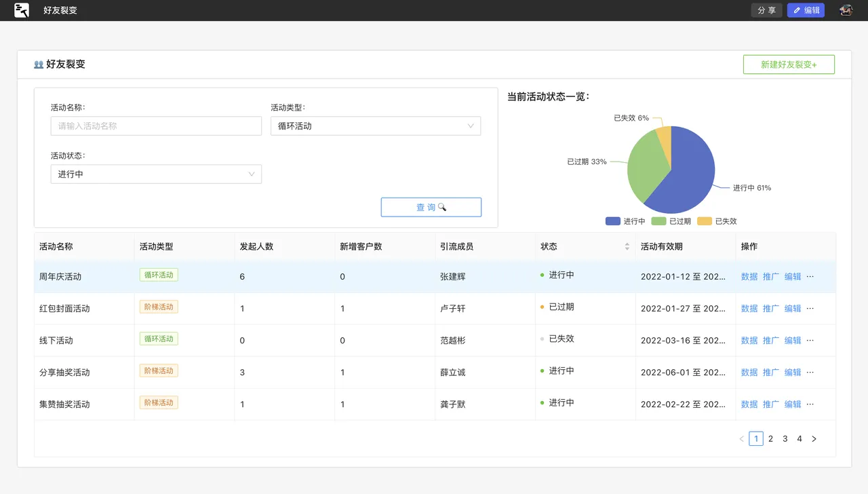Screen dimensions: 868x494
Task: Click member name 龚子默
Action: [x=453, y=404]
